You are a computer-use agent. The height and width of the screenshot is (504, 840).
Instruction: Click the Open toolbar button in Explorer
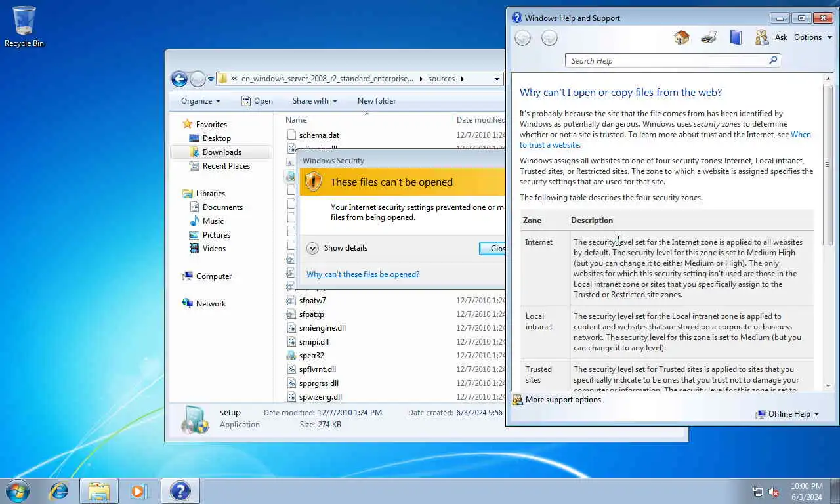click(257, 101)
